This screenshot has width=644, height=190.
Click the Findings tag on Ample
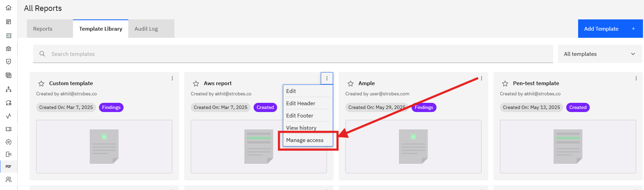click(424, 107)
